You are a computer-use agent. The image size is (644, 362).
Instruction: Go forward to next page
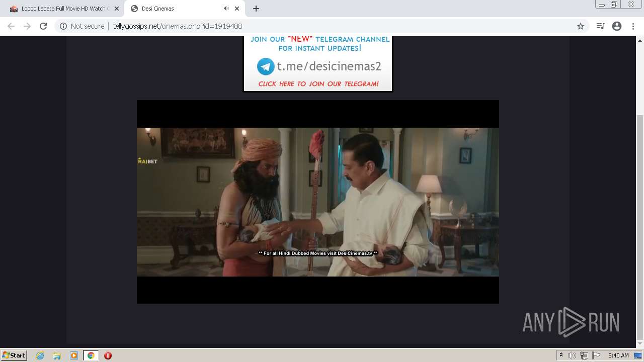click(x=27, y=26)
